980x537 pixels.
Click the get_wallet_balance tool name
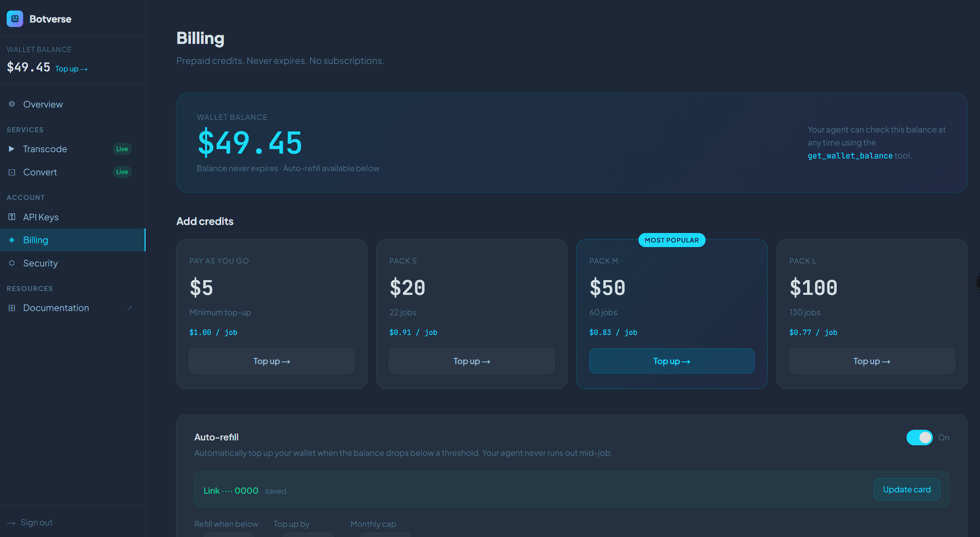tap(850, 156)
